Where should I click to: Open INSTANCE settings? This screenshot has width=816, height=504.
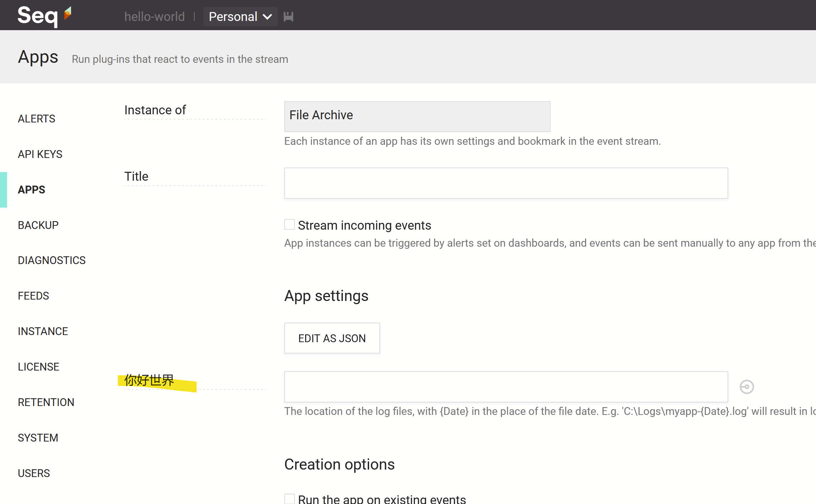[43, 331]
